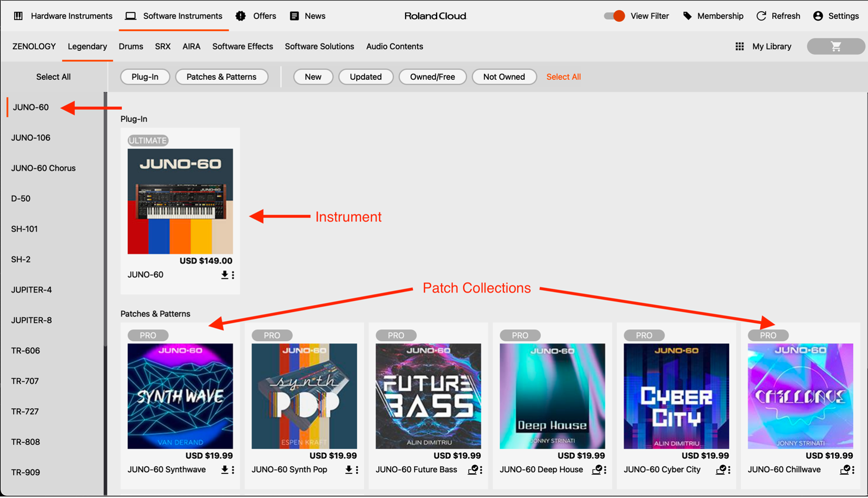Click the Membership tag icon

coord(688,16)
